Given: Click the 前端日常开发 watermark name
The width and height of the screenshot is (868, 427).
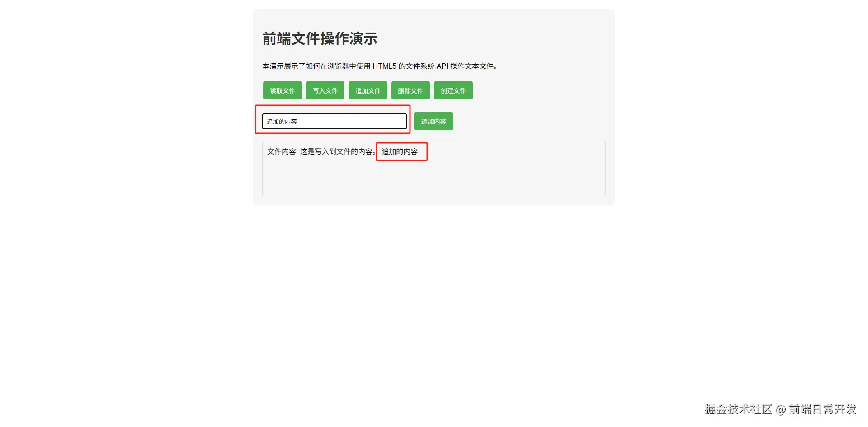Looking at the screenshot, I should point(823,409).
